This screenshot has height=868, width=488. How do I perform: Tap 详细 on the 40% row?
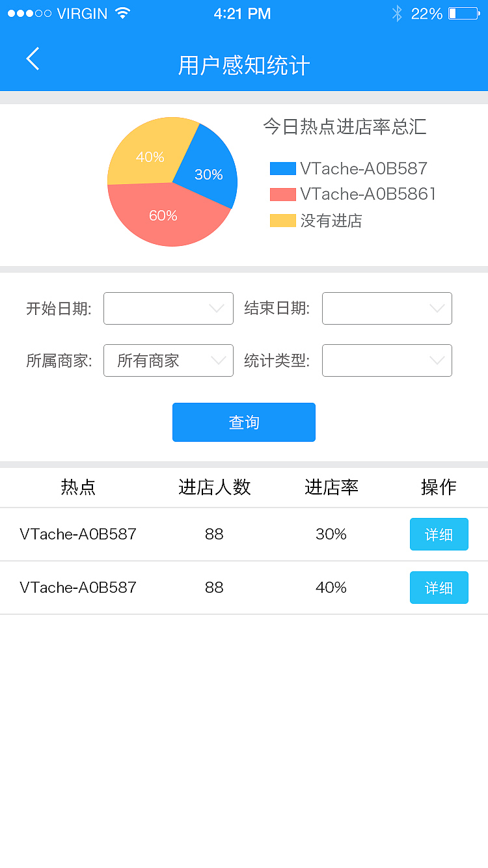[439, 587]
